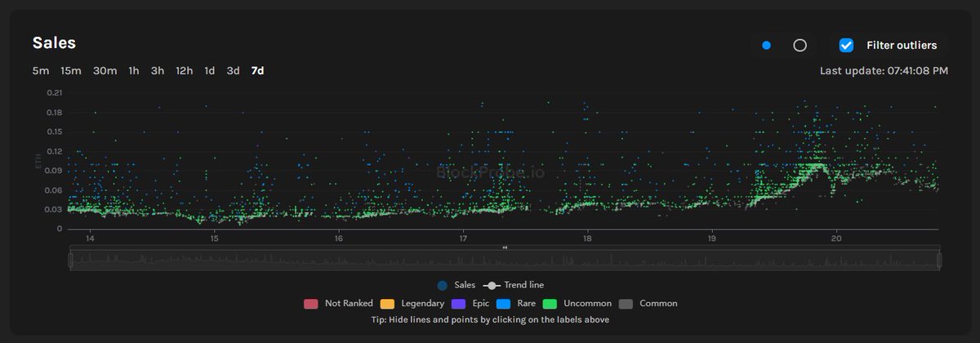
Task: Click the Sales chart title
Action: point(54,43)
